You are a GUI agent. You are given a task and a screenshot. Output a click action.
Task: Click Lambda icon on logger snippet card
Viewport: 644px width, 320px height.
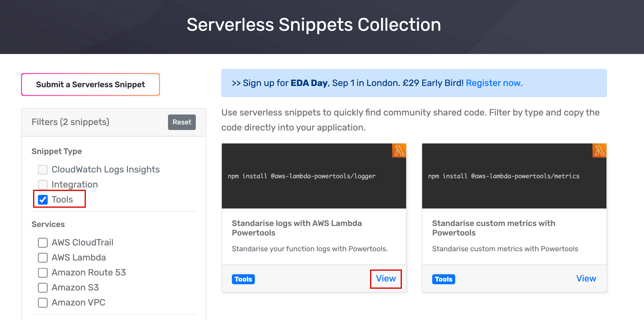tap(399, 150)
